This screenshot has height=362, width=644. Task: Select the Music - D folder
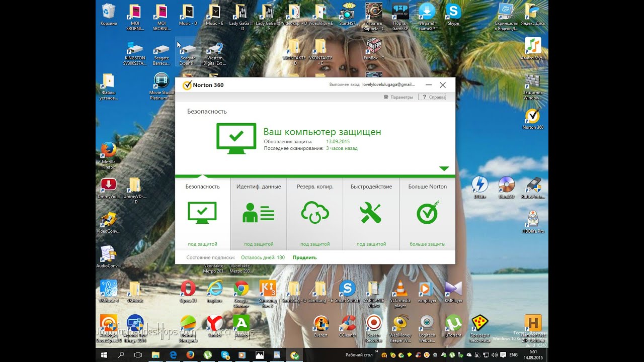tap(188, 15)
